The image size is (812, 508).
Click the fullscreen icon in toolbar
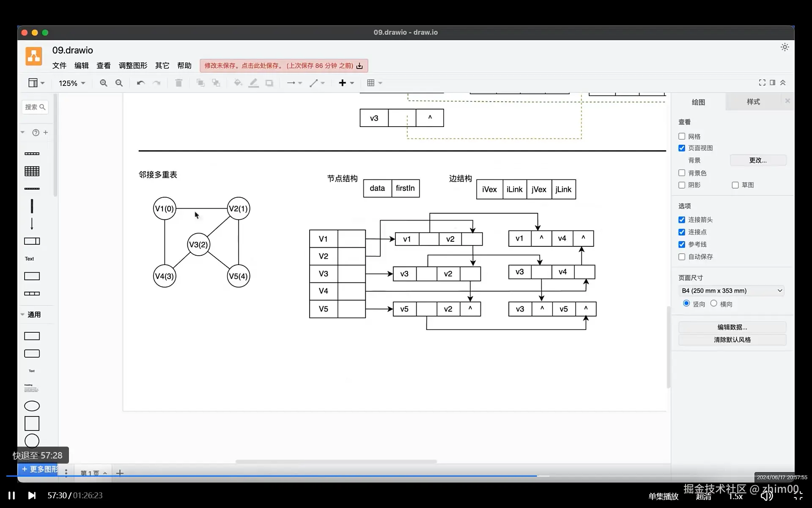pos(762,83)
